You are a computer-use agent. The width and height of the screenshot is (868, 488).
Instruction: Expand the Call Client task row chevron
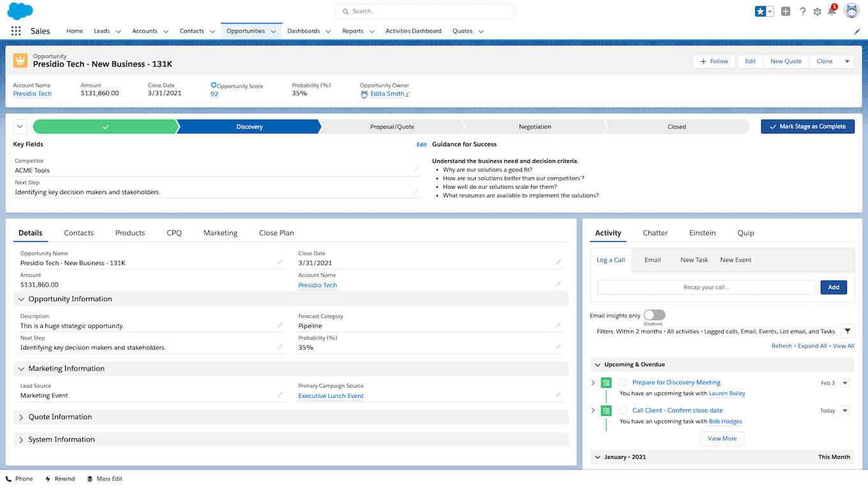593,411
